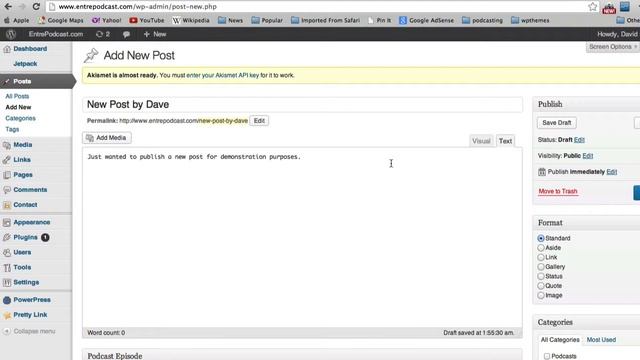Click the Settings sidebar icon
Image resolution: width=640 pixels, height=360 pixels.
click(7, 282)
